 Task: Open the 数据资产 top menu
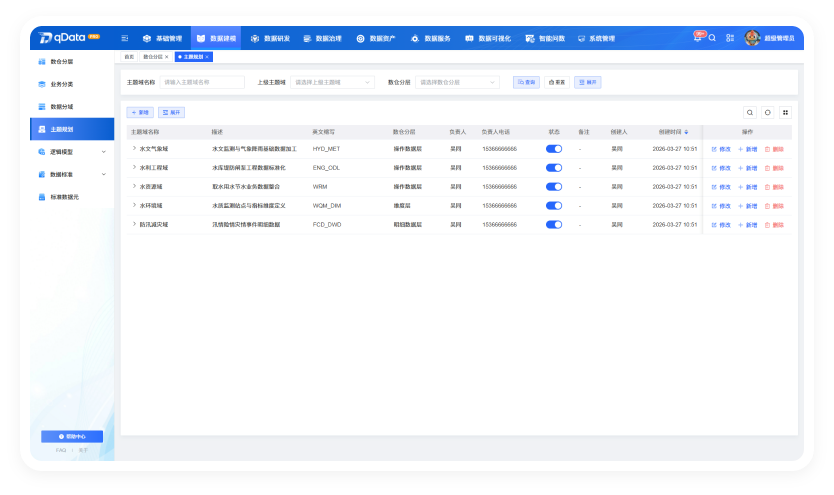(x=376, y=38)
